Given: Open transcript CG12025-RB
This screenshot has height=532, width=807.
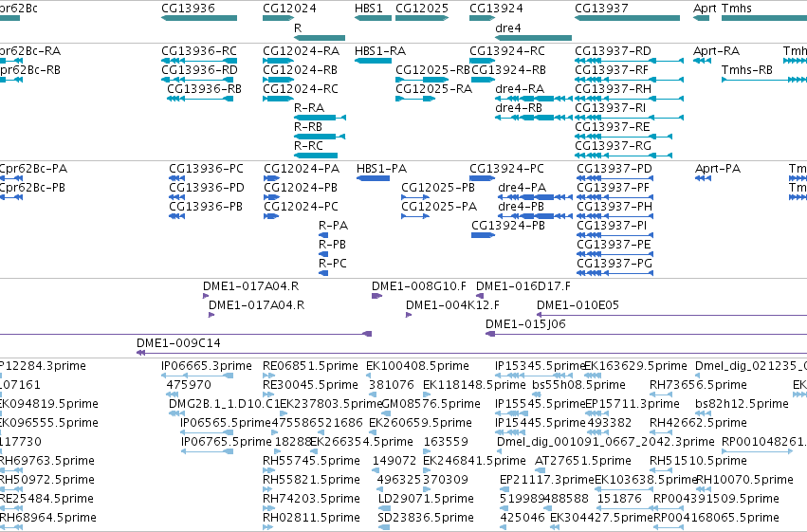Looking at the screenshot, I should click(432, 70).
